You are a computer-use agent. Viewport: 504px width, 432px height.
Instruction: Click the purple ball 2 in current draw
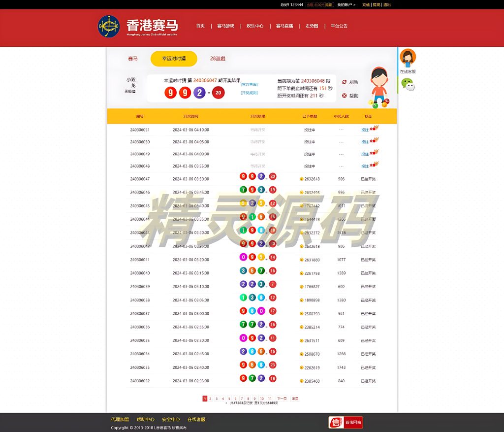[199, 93]
